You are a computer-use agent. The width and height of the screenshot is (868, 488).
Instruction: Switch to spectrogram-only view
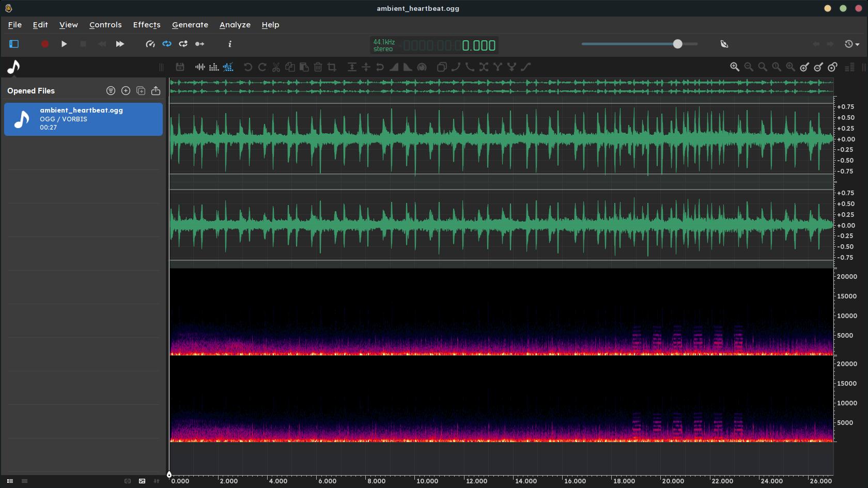214,67
